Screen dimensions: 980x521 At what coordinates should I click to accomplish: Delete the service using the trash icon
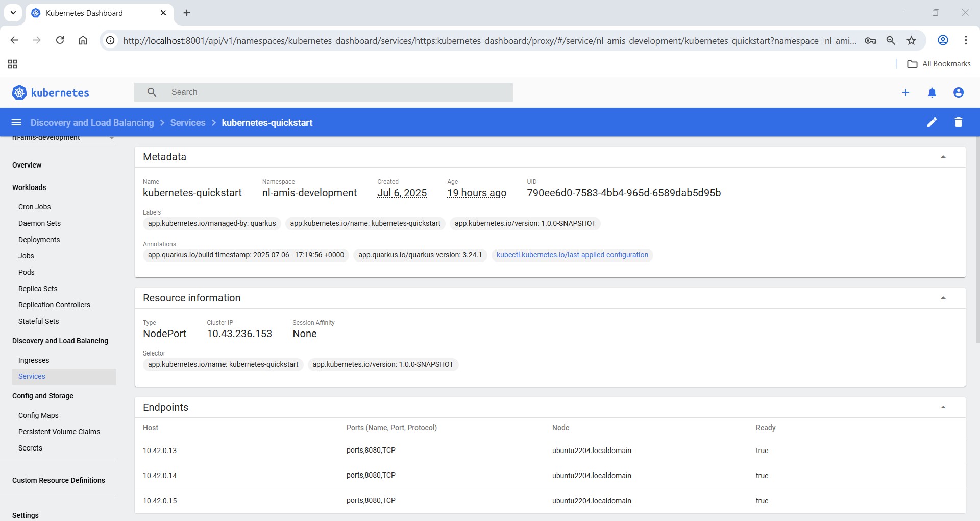pyautogui.click(x=959, y=122)
